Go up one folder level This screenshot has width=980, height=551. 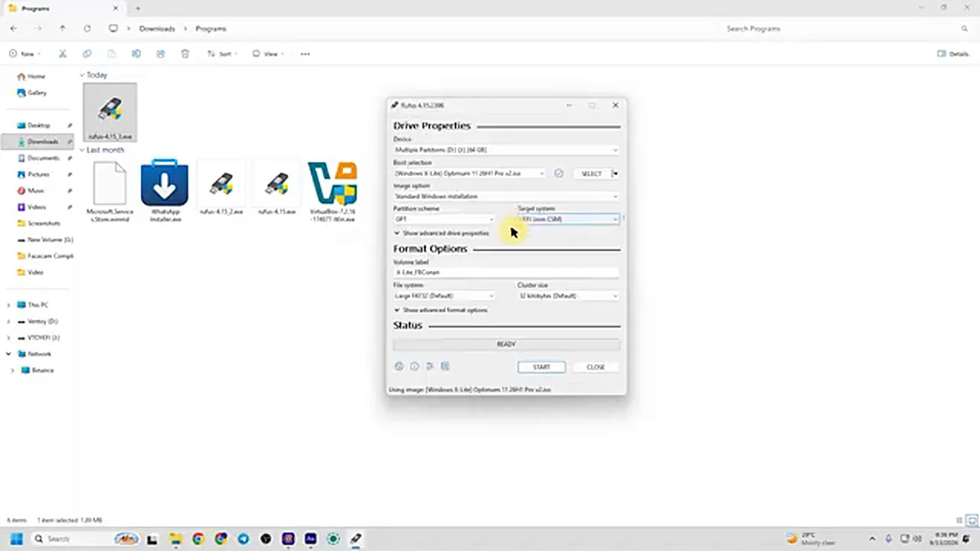63,28
